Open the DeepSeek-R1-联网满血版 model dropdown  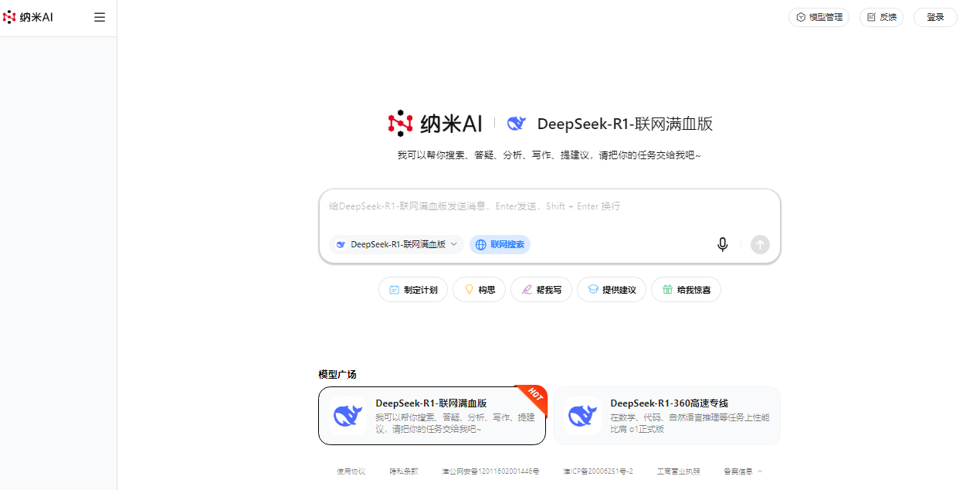(397, 244)
